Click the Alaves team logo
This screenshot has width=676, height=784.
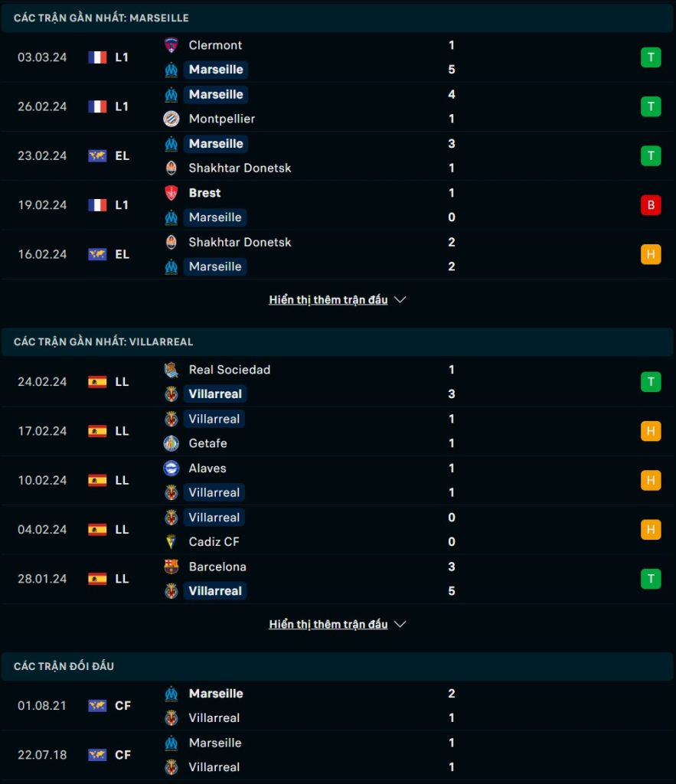(x=171, y=468)
